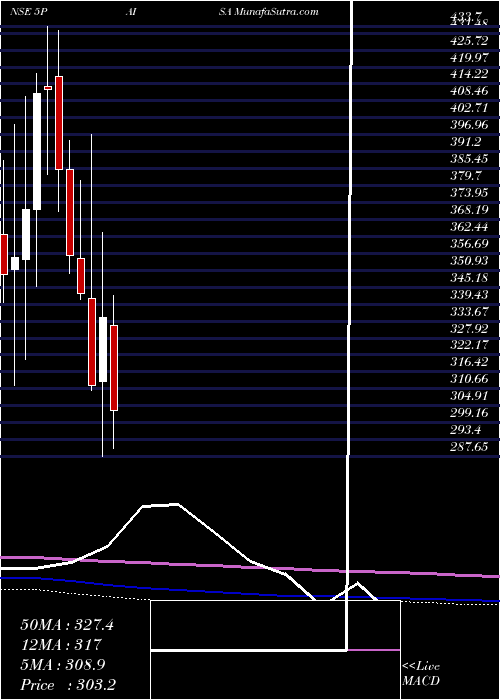
Task: Click the 304.91 price axis label
Action: (470, 396)
